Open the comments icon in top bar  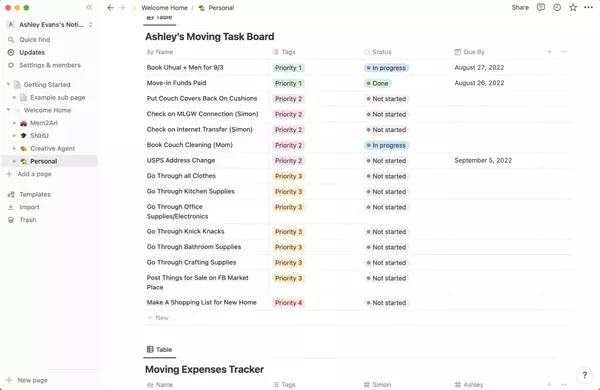541,7
